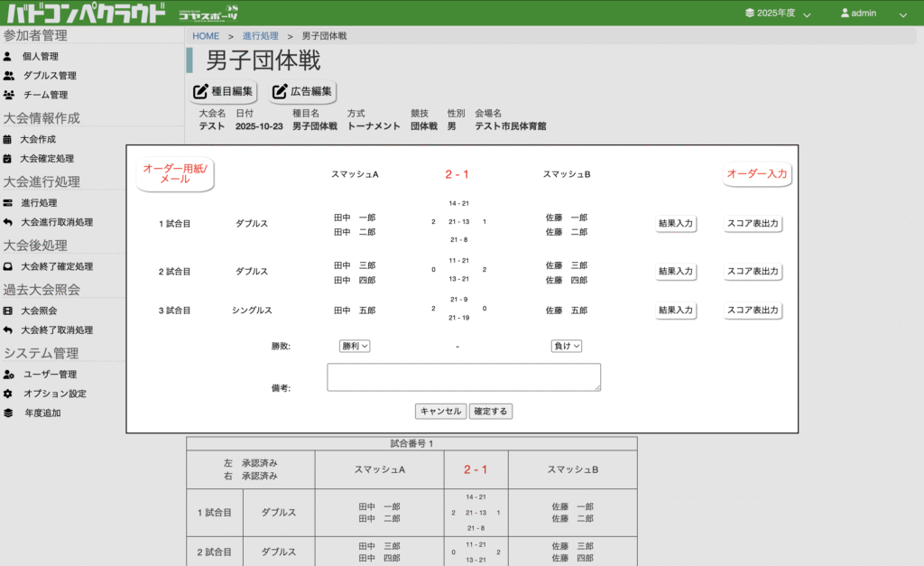This screenshot has width=924, height=566.
Task: Click the inbox icon beside 大会終了確定処理
Action: [8, 267]
